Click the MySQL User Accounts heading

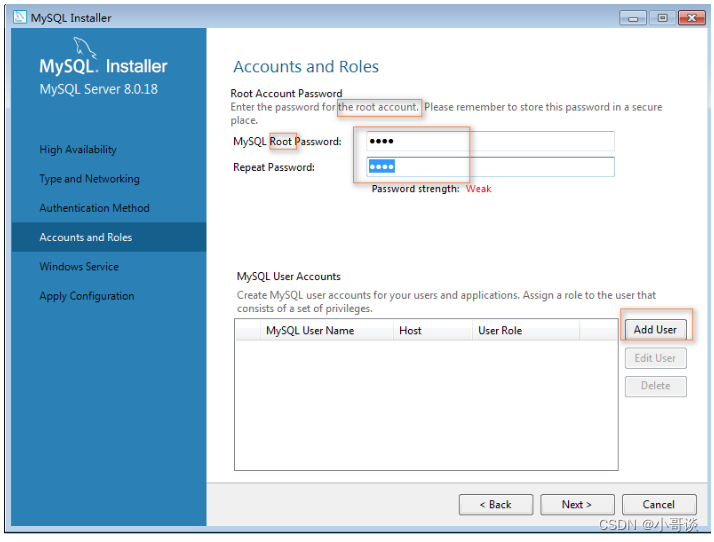[288, 276]
